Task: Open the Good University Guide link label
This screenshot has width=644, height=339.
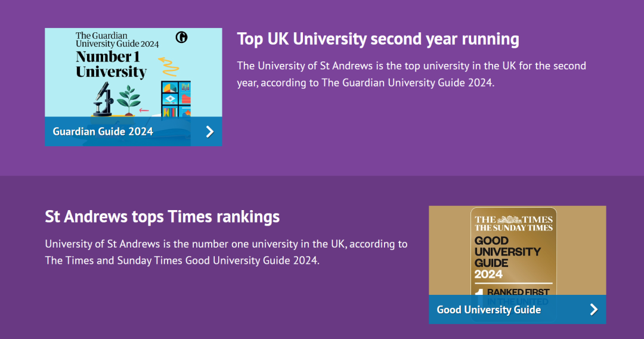Action: [489, 309]
